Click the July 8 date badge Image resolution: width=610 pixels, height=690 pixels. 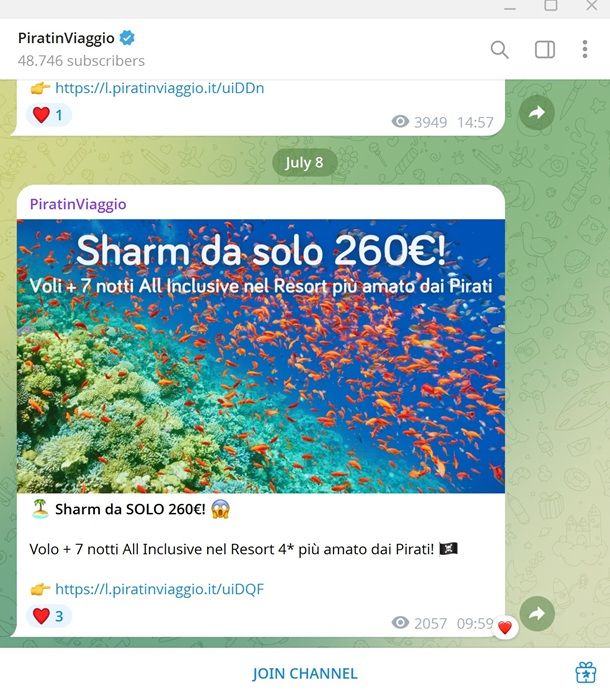(x=305, y=163)
